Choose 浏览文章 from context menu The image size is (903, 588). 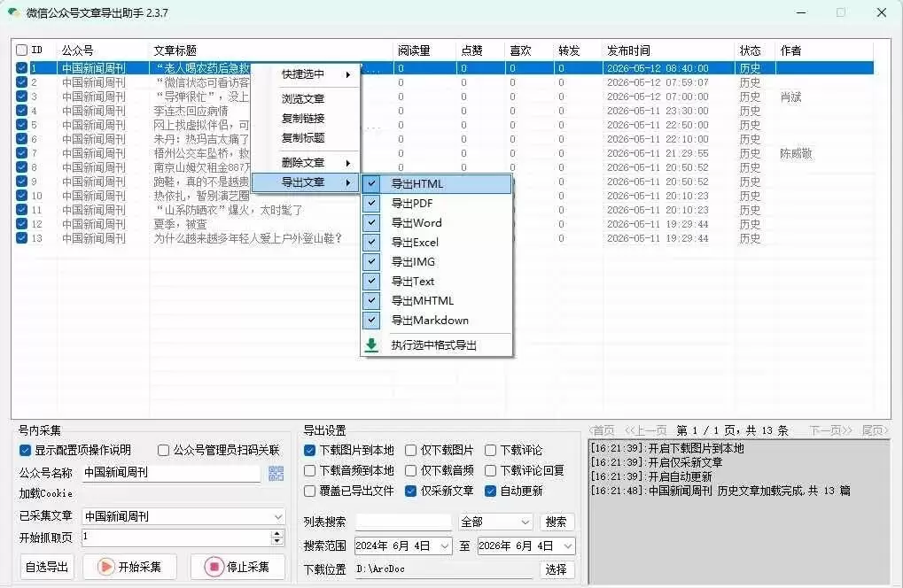tap(305, 98)
